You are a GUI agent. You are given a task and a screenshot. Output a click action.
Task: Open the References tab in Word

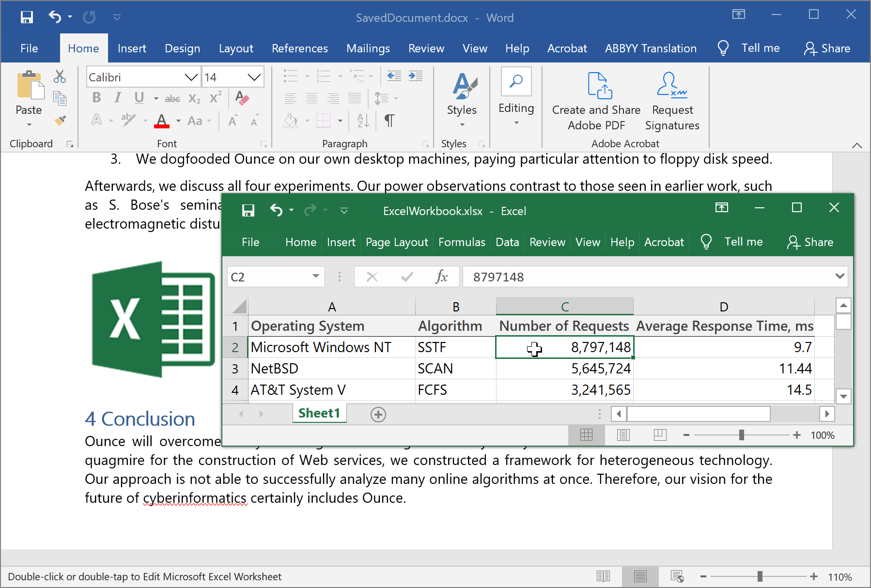299,48
